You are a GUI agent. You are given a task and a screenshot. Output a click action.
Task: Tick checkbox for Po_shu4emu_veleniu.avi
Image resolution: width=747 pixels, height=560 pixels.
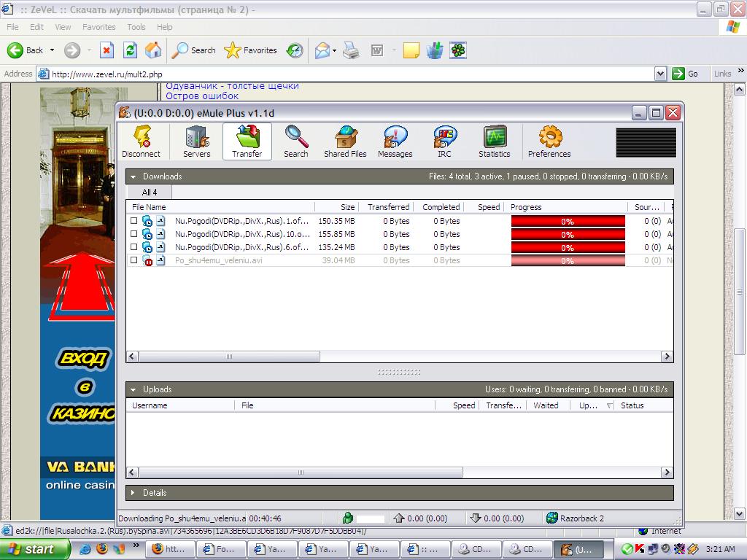134,260
